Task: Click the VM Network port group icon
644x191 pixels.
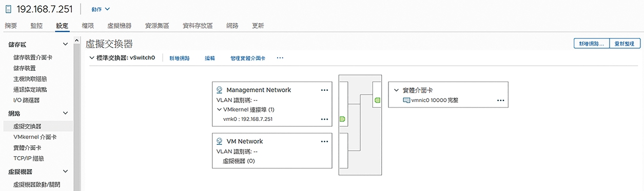Action: coord(220,141)
